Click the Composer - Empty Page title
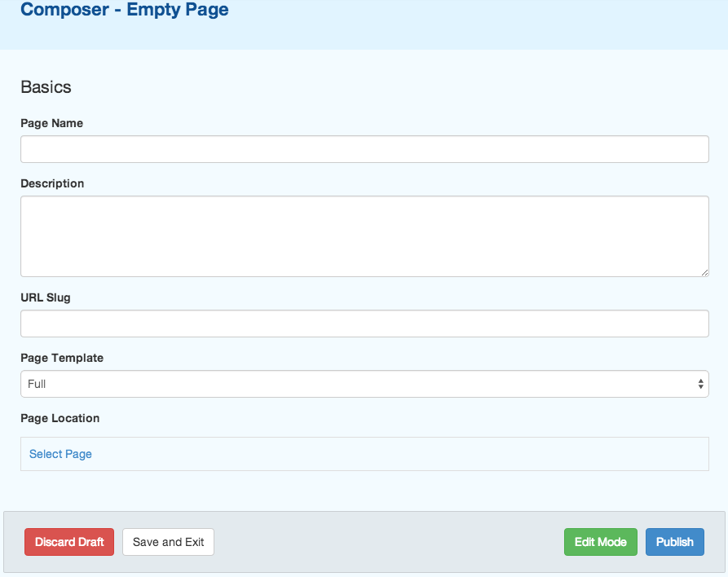 pos(125,10)
